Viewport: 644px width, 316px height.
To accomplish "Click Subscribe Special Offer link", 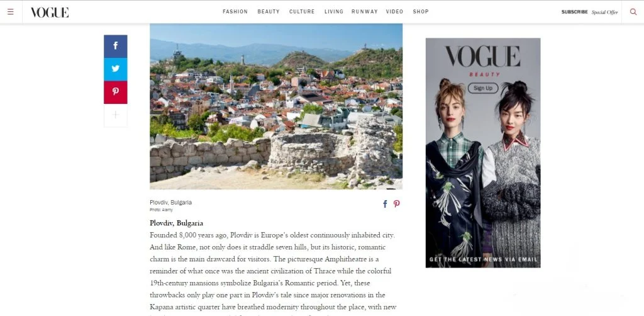I will [589, 12].
